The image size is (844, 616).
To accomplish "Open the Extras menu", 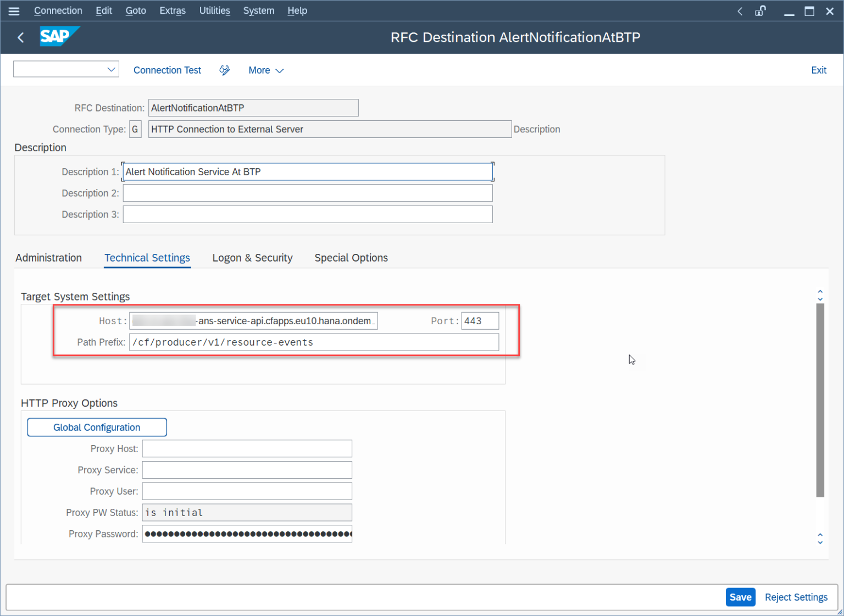I will point(172,10).
